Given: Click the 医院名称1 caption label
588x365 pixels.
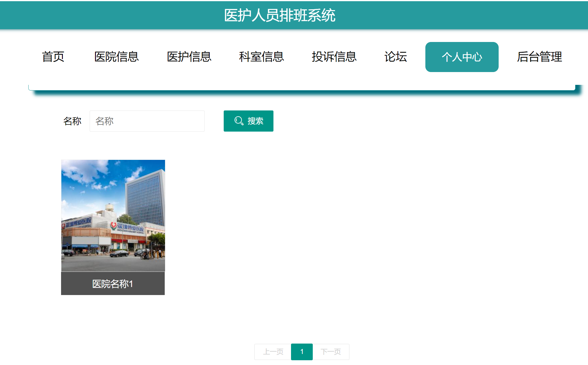Looking at the screenshot, I should [113, 284].
